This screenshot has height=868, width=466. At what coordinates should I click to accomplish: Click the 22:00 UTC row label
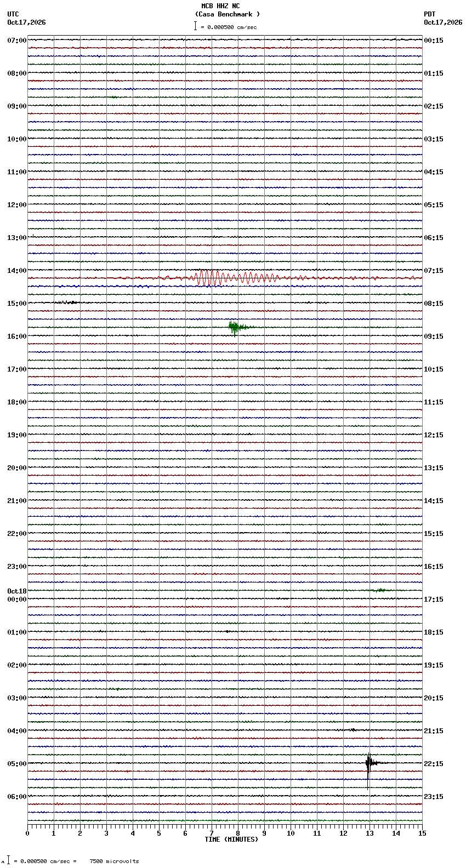coord(17,534)
